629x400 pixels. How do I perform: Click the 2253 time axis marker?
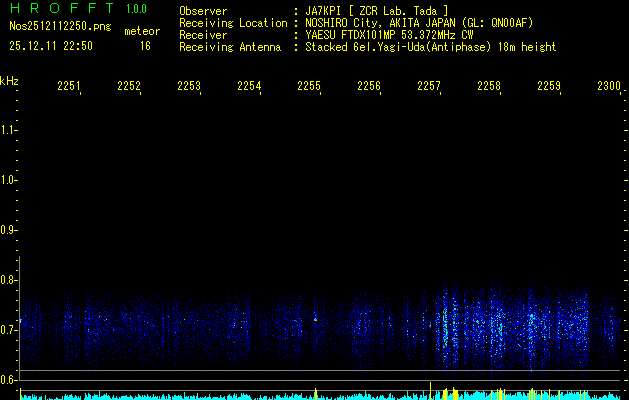click(189, 87)
